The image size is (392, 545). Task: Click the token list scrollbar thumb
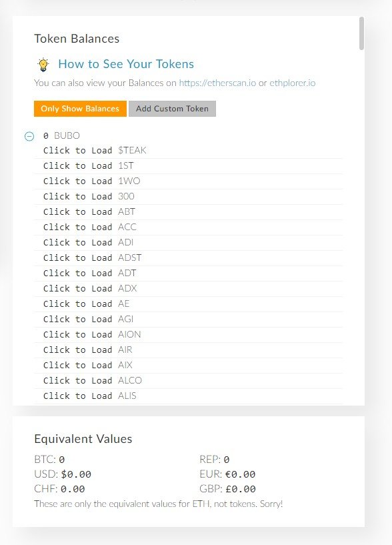[x=361, y=33]
